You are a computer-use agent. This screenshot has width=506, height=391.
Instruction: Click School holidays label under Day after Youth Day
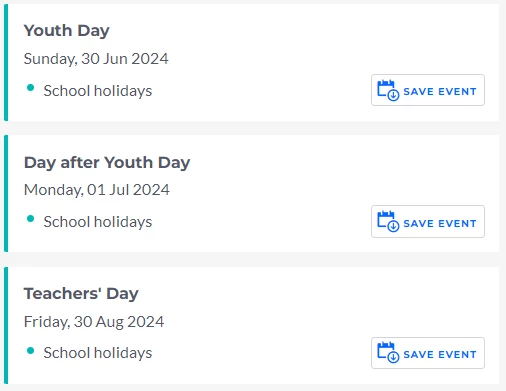click(98, 222)
